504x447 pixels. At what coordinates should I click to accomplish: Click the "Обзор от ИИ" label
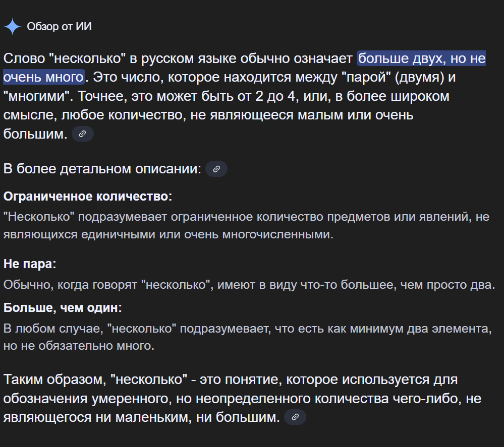point(60,27)
